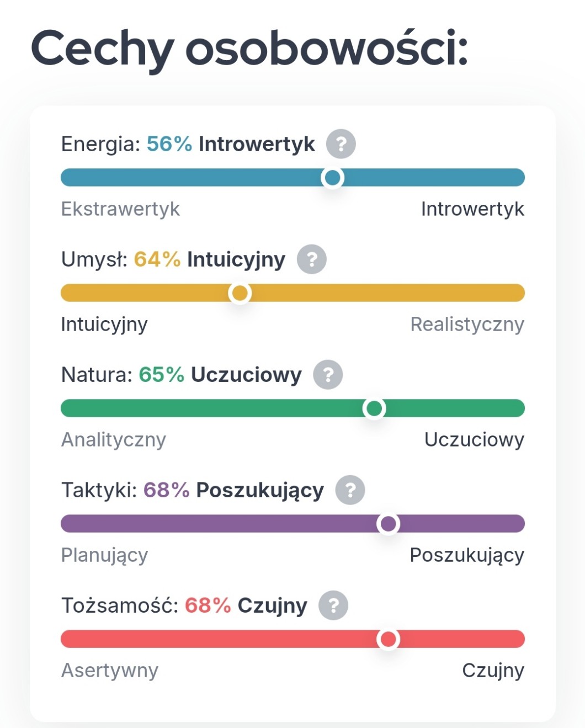Screen dimensions: 585x728
Task: Click the Introwertyk label under the blue bar
Action: [472, 209]
